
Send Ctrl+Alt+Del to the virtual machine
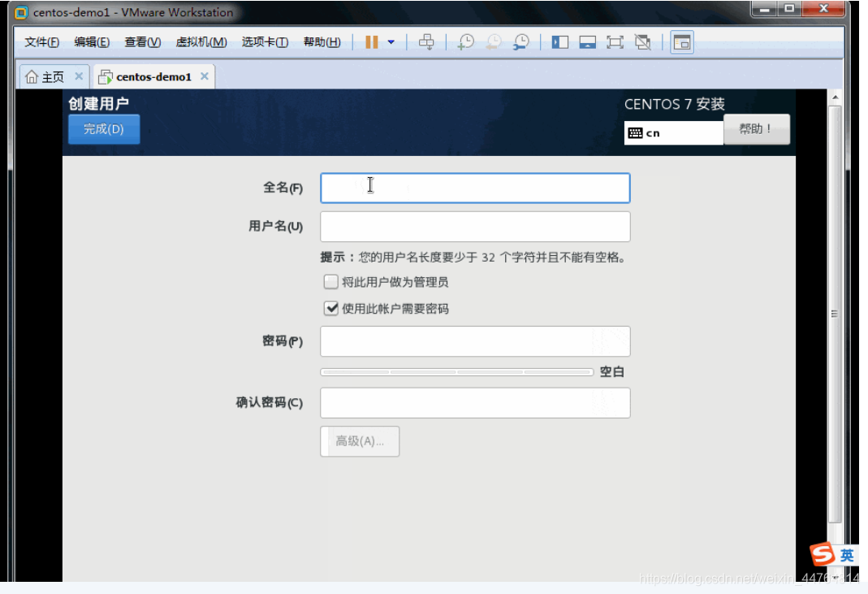[x=426, y=42]
